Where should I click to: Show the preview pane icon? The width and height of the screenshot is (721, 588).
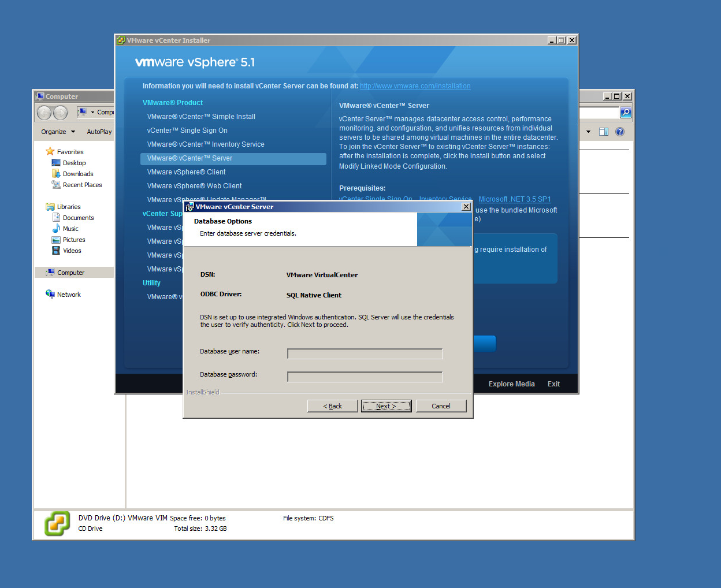(x=604, y=132)
